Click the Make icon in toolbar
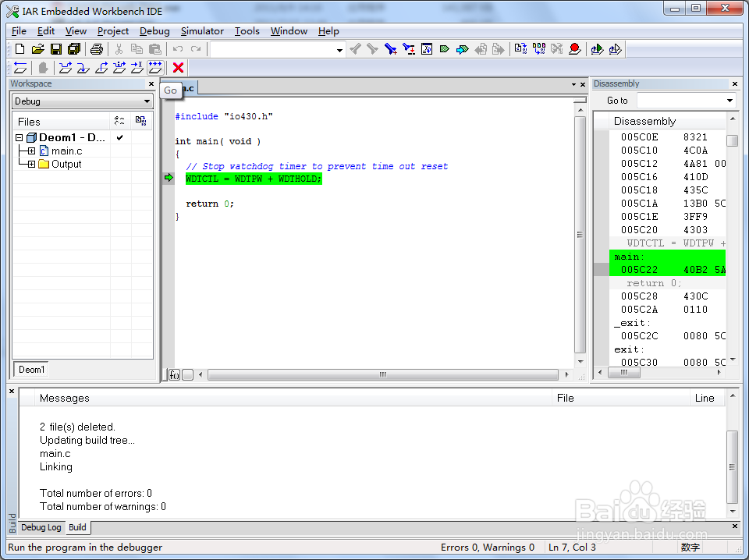Image resolution: width=749 pixels, height=560 pixels. (539, 48)
